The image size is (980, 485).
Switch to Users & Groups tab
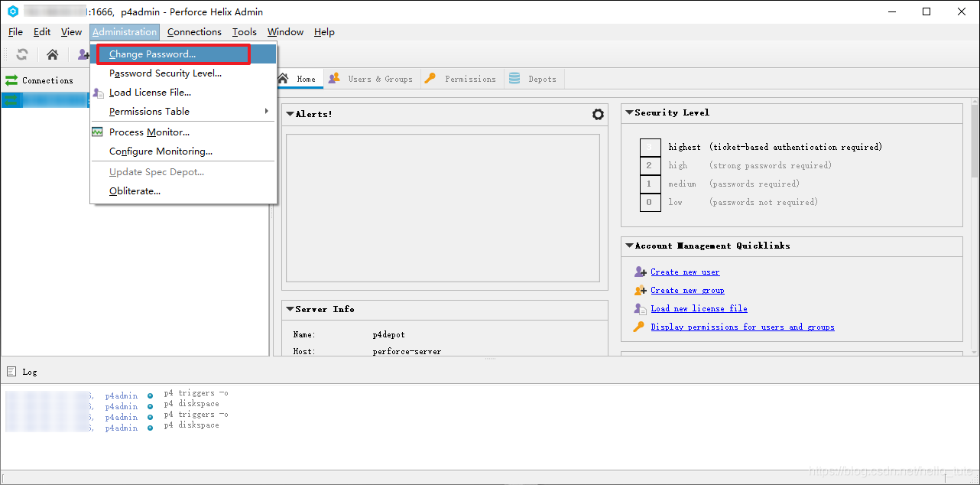pos(372,79)
